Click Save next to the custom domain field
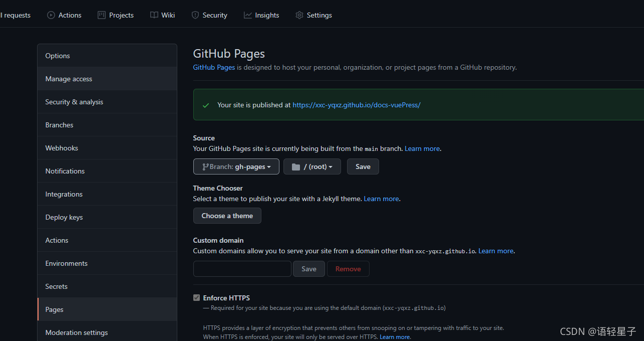The height and width of the screenshot is (341, 644). coord(309,269)
